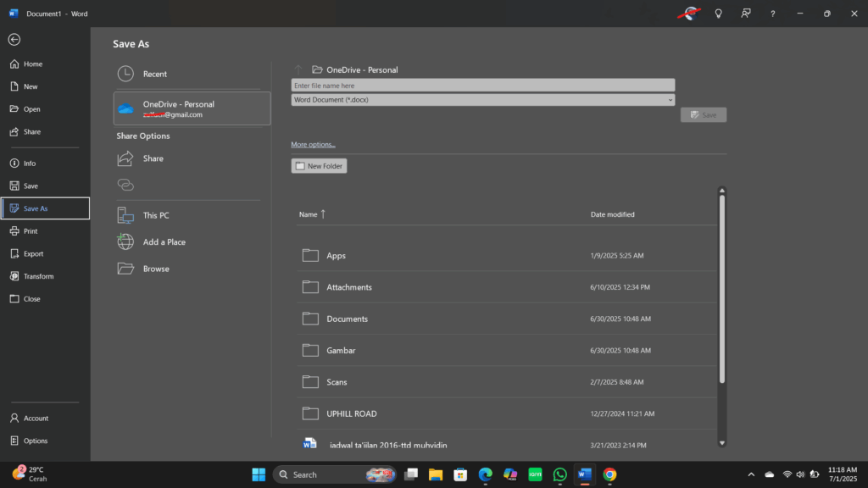
Task: Click the Save button
Action: pyautogui.click(x=703, y=114)
